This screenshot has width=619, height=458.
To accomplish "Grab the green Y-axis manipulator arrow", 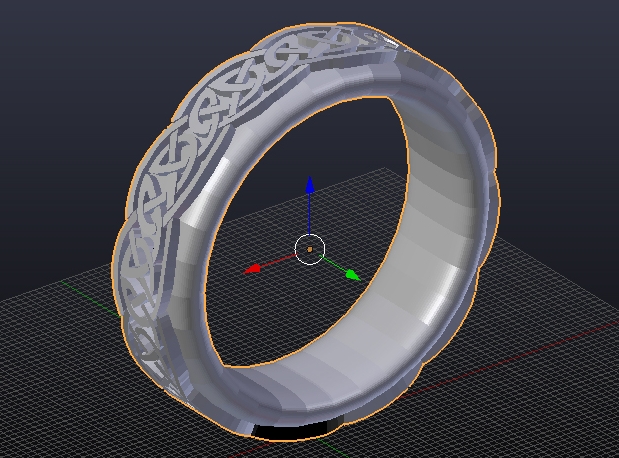I will [x=353, y=275].
